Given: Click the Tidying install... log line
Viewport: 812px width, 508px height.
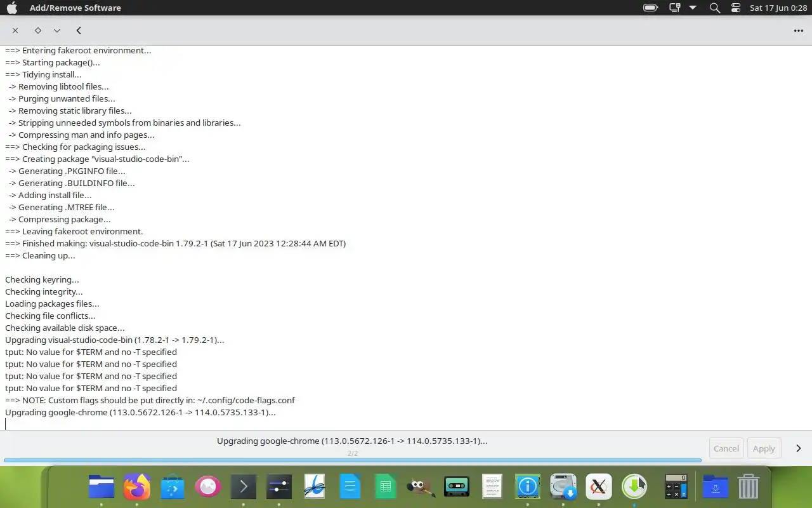Looking at the screenshot, I should [x=43, y=74].
